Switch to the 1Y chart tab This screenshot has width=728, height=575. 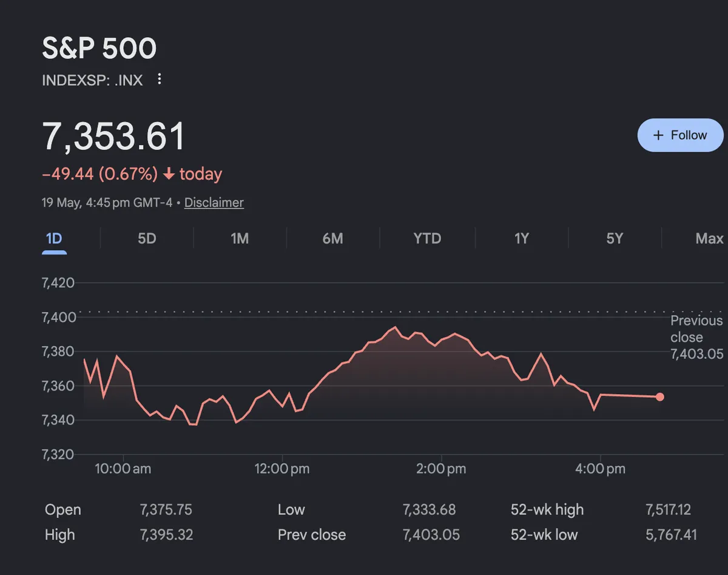pyautogui.click(x=521, y=239)
